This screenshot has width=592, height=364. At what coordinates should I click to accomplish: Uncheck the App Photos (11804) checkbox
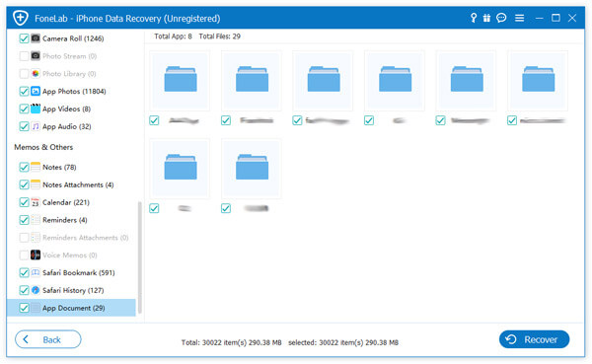[x=24, y=91]
